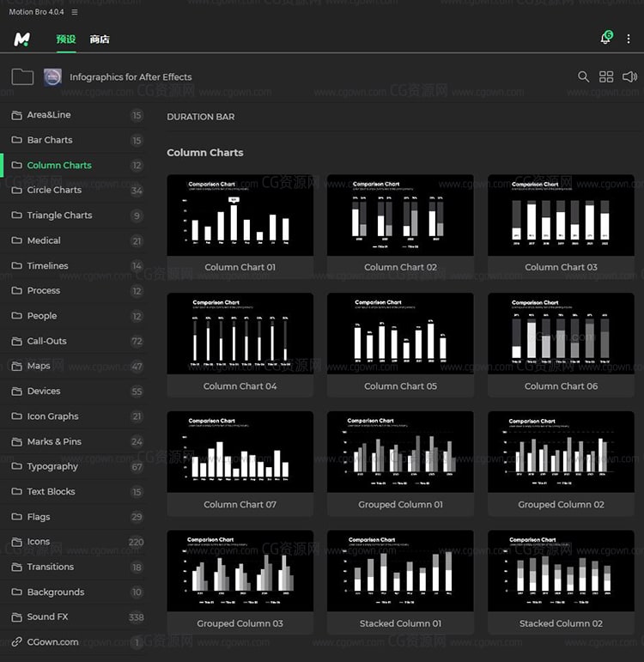Open the Text Blocks category
This screenshot has height=662, width=644.
coord(73,491)
